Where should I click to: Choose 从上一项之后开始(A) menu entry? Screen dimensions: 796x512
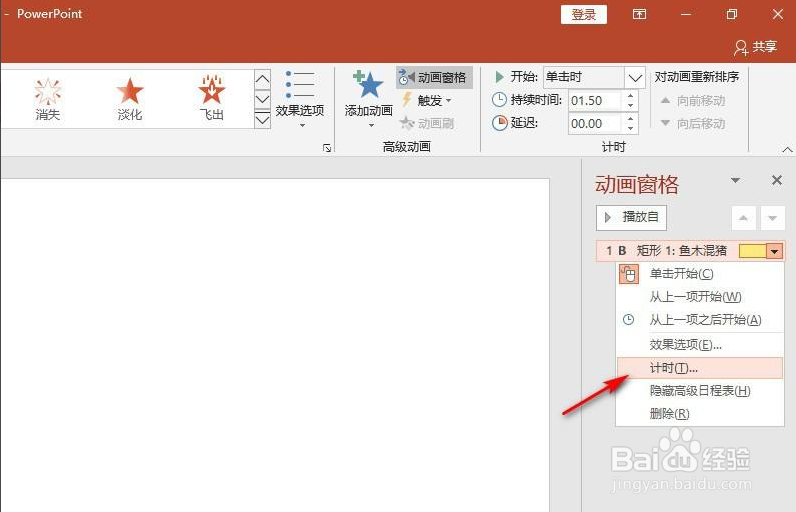pos(700,320)
